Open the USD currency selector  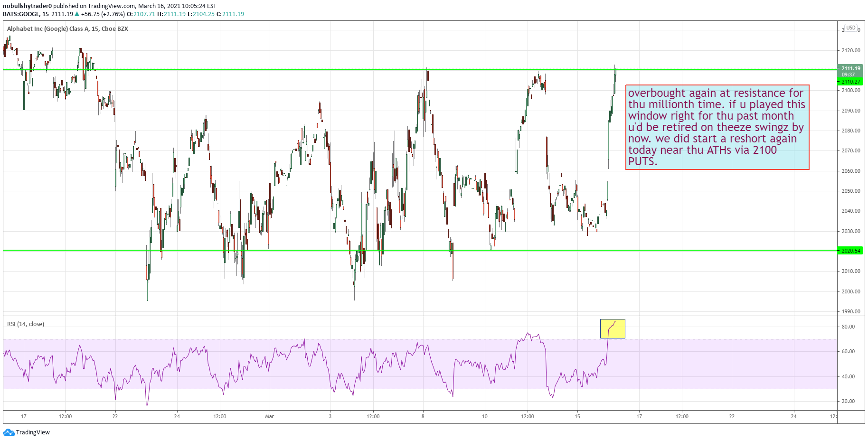(850, 28)
